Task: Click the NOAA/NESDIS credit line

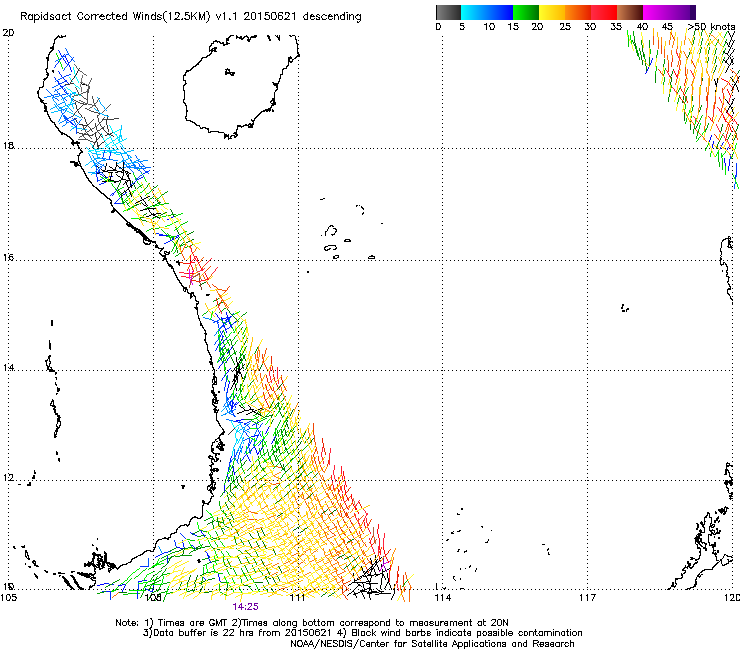Action: point(432,644)
